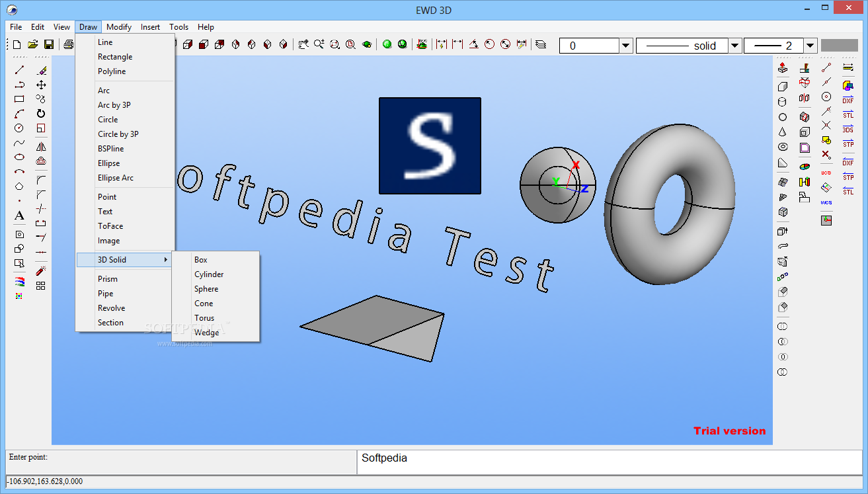
Task: Choose Section from the Draw menu
Action: [x=110, y=323]
